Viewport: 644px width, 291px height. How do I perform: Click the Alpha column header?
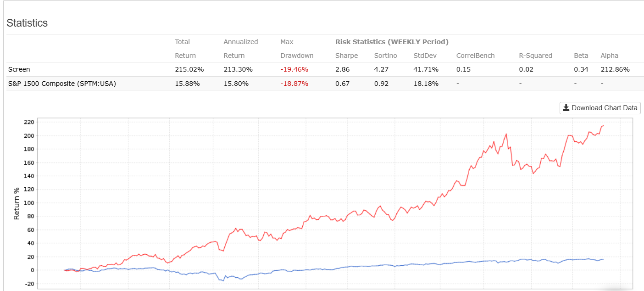(x=609, y=56)
